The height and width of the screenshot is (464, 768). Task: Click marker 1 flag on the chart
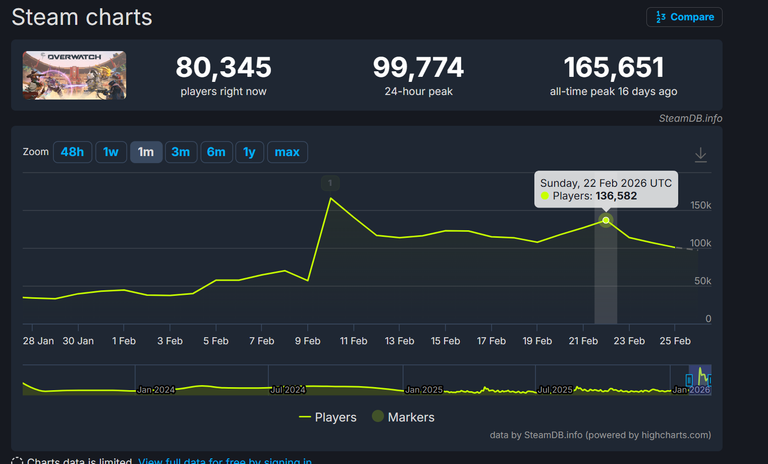pos(330,183)
